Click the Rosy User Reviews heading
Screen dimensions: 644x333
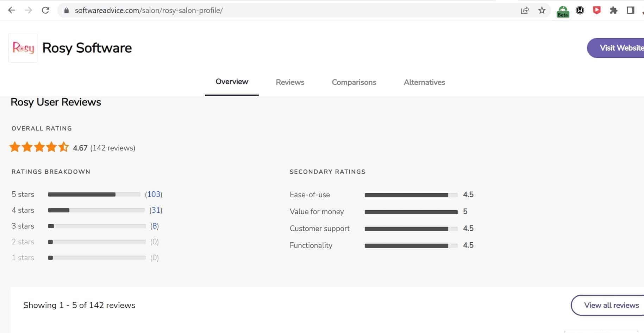pos(56,102)
